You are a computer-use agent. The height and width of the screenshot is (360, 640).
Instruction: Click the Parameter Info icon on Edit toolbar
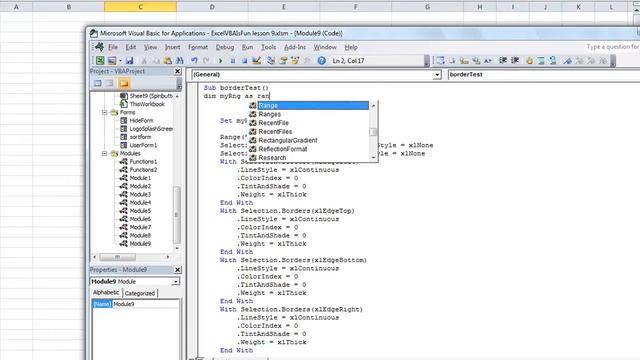476,61
